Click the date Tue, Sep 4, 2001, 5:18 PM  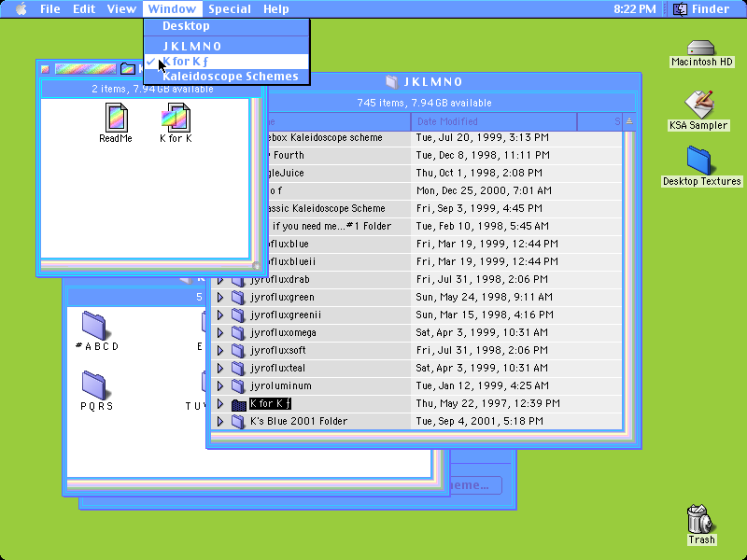click(479, 421)
